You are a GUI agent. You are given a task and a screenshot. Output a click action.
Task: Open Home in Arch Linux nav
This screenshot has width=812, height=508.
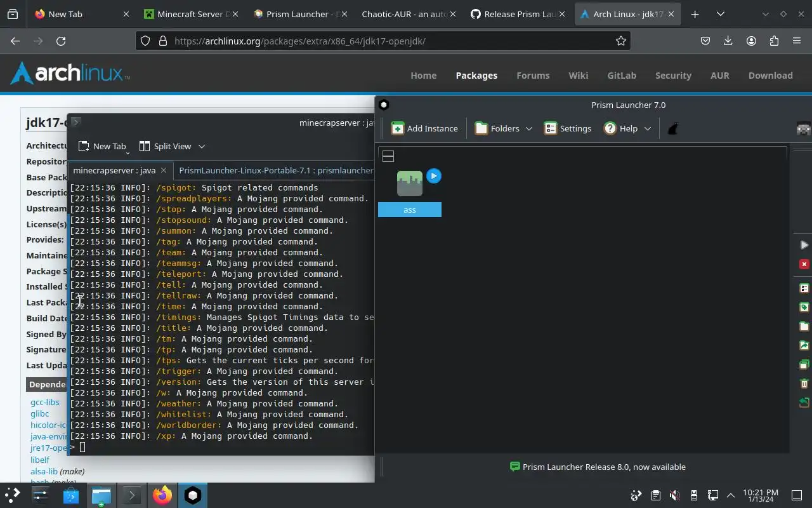[423, 75]
